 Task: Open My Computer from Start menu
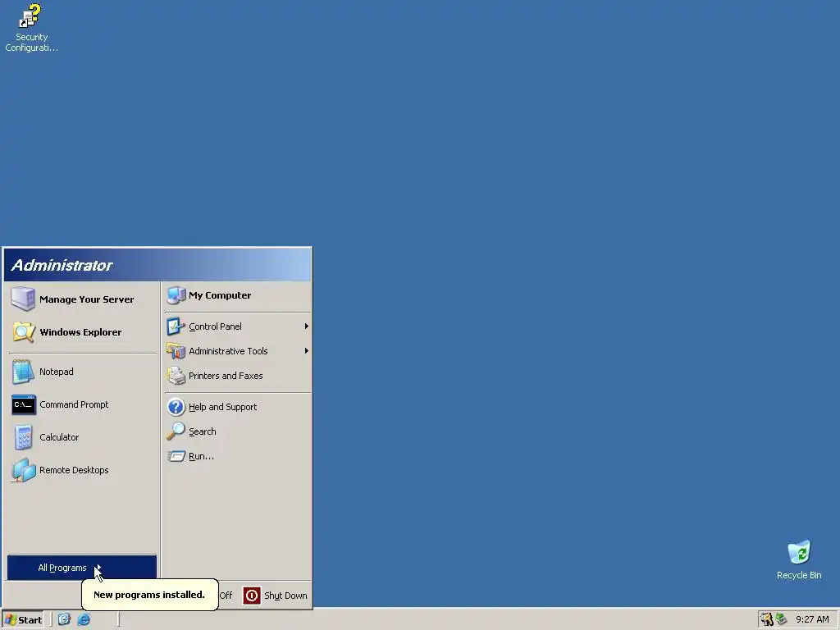point(237,295)
